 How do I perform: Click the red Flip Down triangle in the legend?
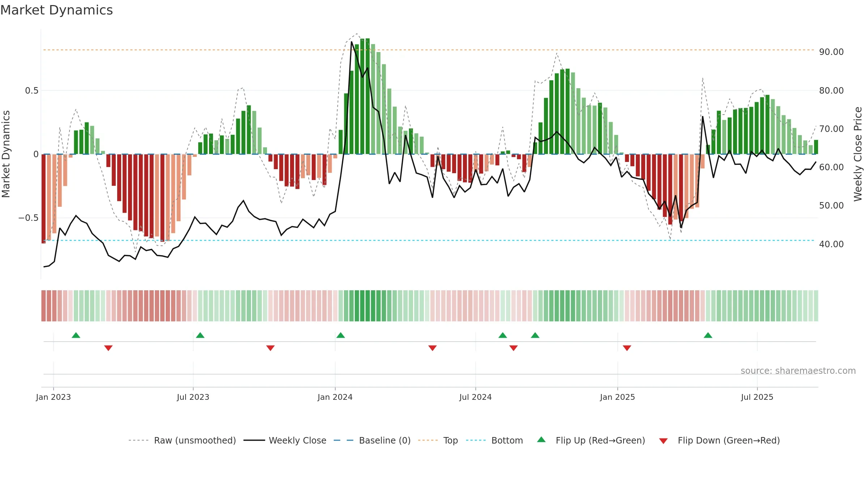pos(663,441)
